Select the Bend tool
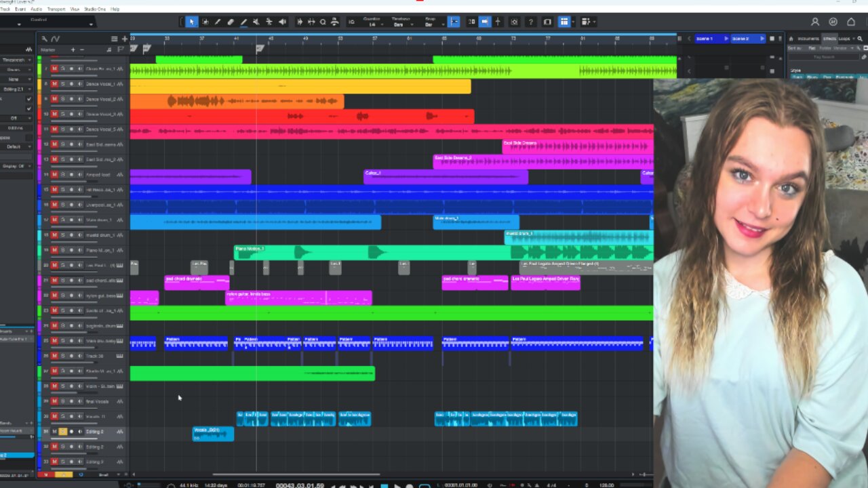 click(269, 22)
